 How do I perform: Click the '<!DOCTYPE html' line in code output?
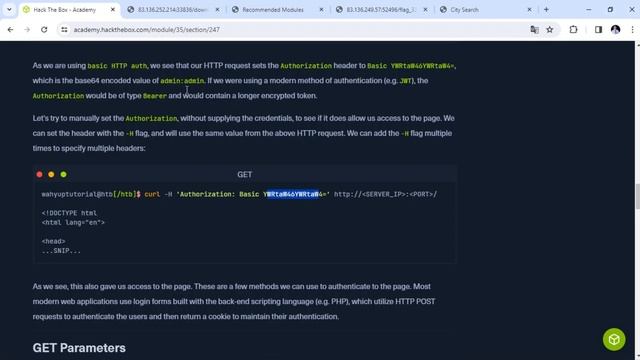pos(69,213)
